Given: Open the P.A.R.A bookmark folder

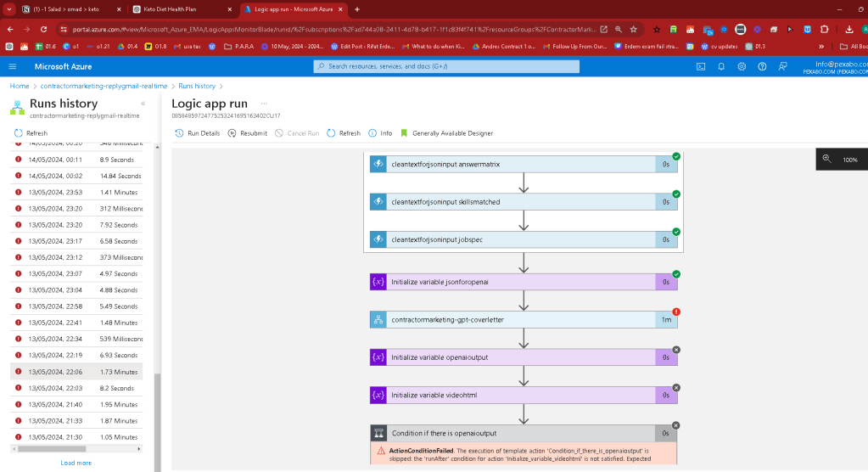Looking at the screenshot, I should click(x=238, y=47).
